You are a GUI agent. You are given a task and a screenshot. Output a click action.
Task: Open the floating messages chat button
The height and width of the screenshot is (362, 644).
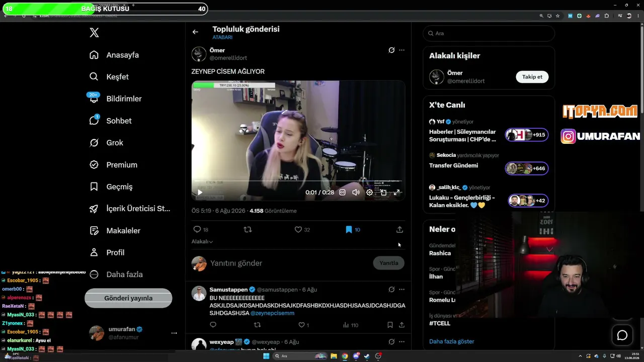click(x=622, y=335)
